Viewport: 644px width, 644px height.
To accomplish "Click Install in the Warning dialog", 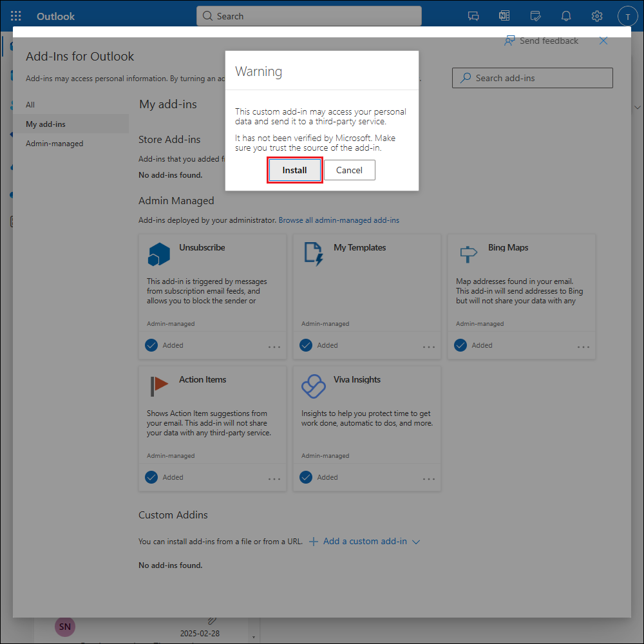I will [x=294, y=171].
